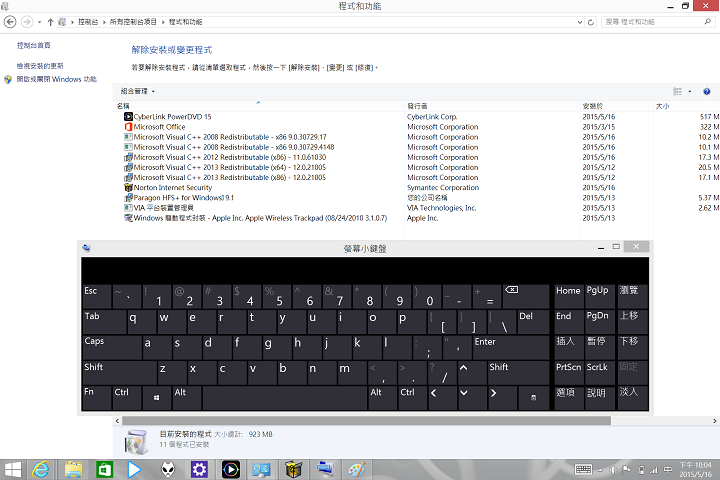Toggle left Shift key on on-screen keyboard
The height and width of the screenshot is (480, 720).
pyautogui.click(x=119, y=373)
